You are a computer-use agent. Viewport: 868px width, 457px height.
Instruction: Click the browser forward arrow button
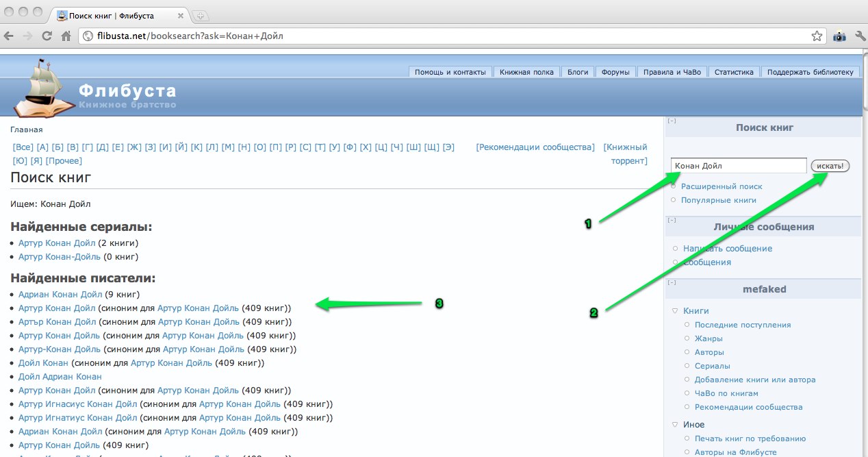27,36
